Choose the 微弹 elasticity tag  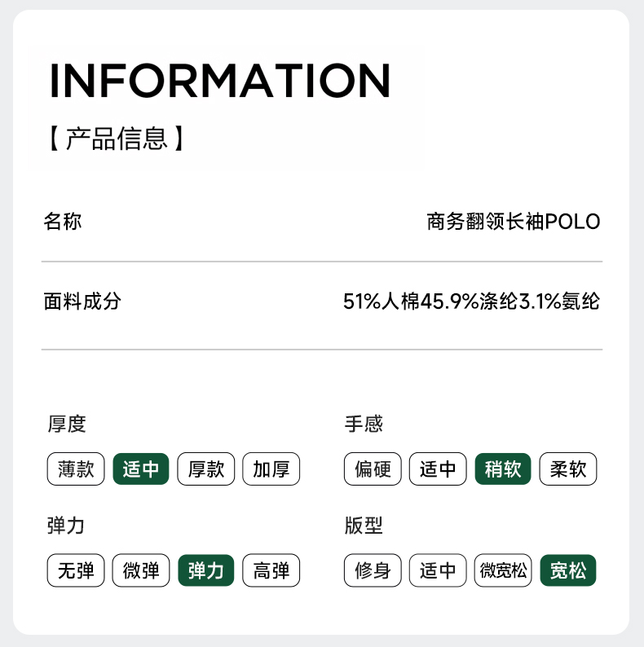click(x=141, y=570)
